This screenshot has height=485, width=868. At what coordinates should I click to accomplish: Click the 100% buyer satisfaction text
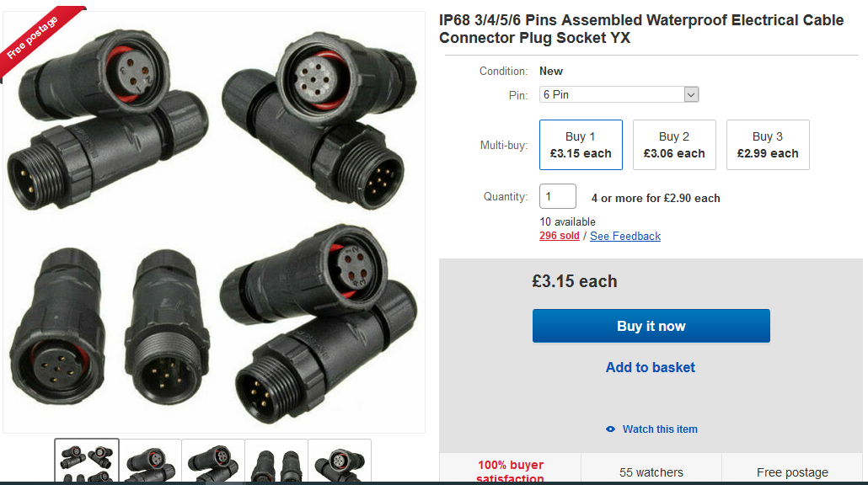click(x=511, y=472)
